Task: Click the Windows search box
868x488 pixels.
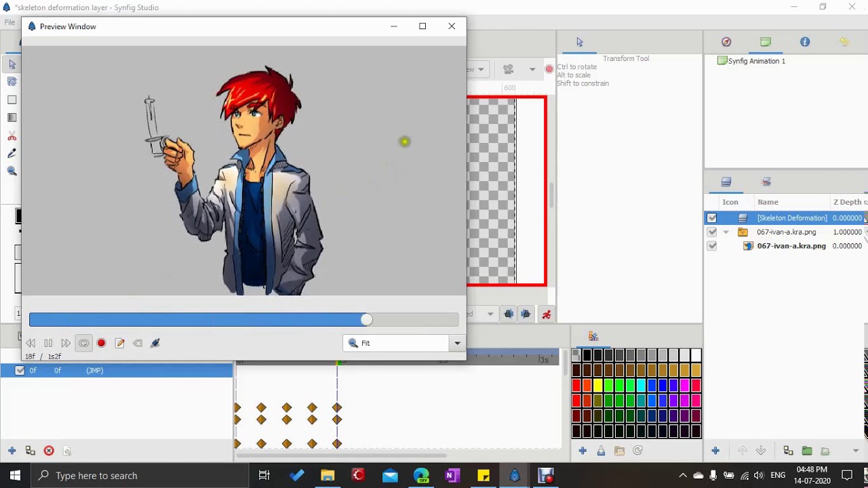Action: pos(139,475)
